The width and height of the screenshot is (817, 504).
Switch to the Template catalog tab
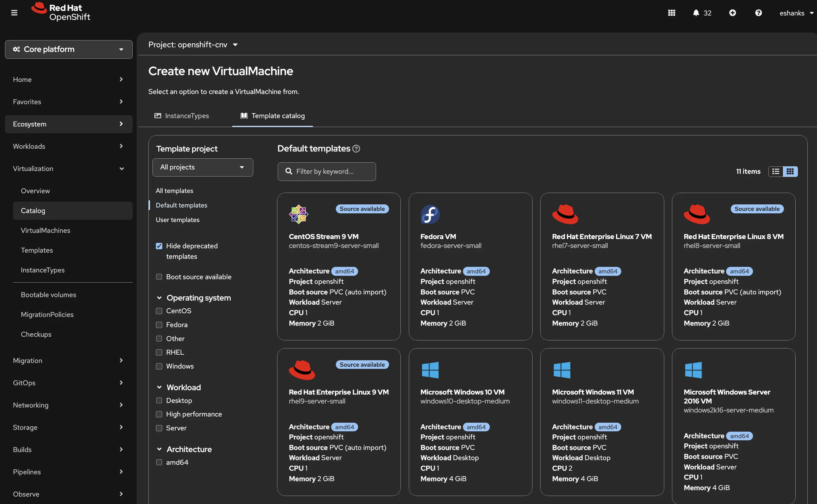[272, 116]
